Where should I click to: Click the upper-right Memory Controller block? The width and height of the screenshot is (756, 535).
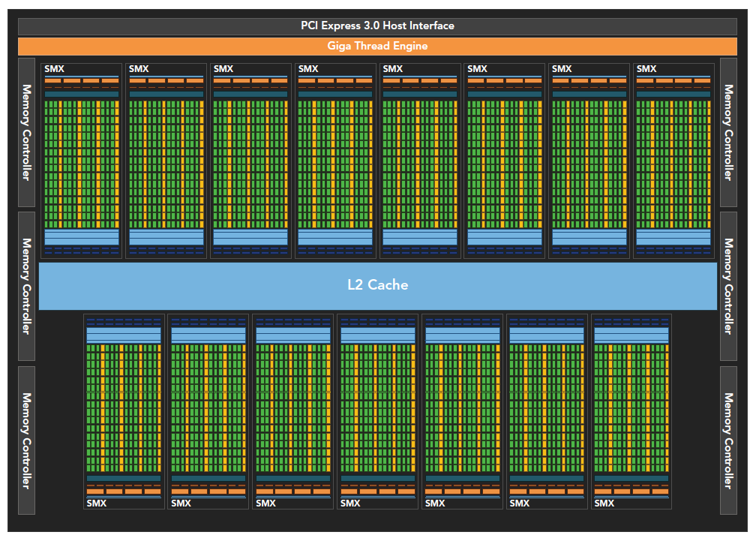728,132
